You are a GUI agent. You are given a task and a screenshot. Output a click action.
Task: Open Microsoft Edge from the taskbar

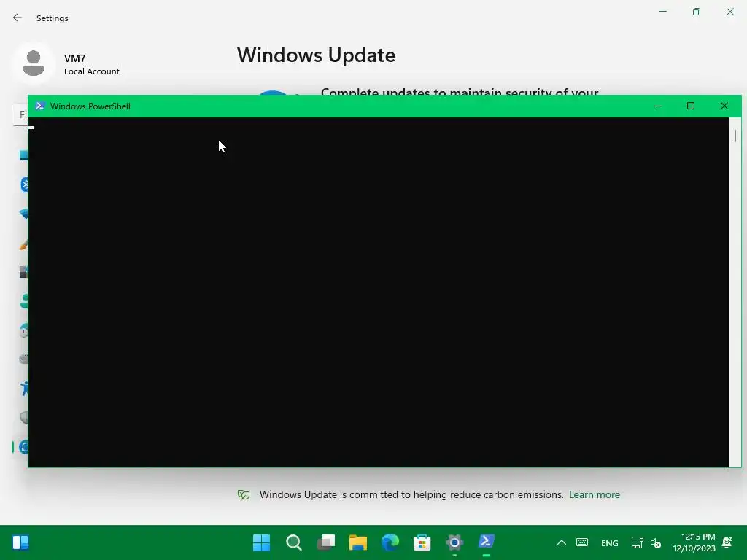pyautogui.click(x=390, y=542)
